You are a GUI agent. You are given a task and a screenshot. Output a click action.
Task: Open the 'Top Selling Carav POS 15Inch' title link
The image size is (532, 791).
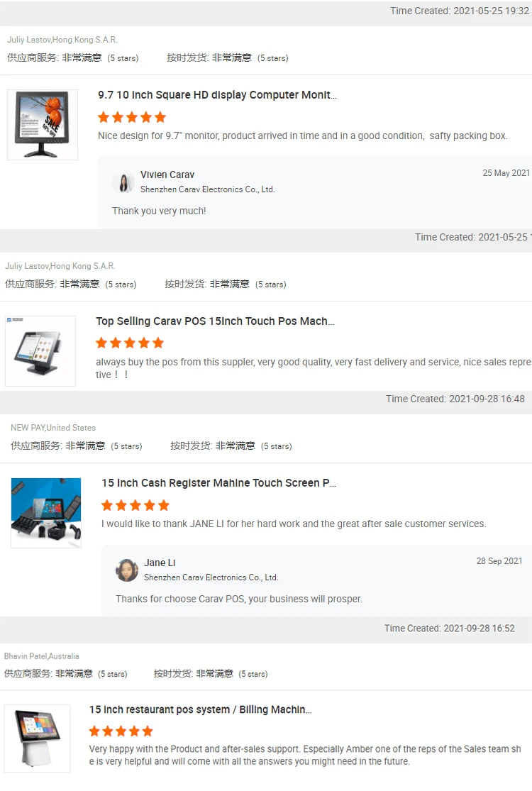(x=215, y=321)
